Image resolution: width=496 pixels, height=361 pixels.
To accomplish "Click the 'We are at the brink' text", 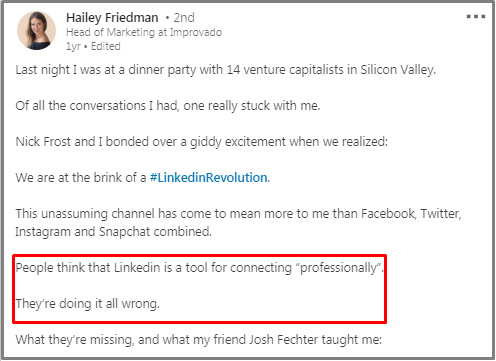I will 81,178.
